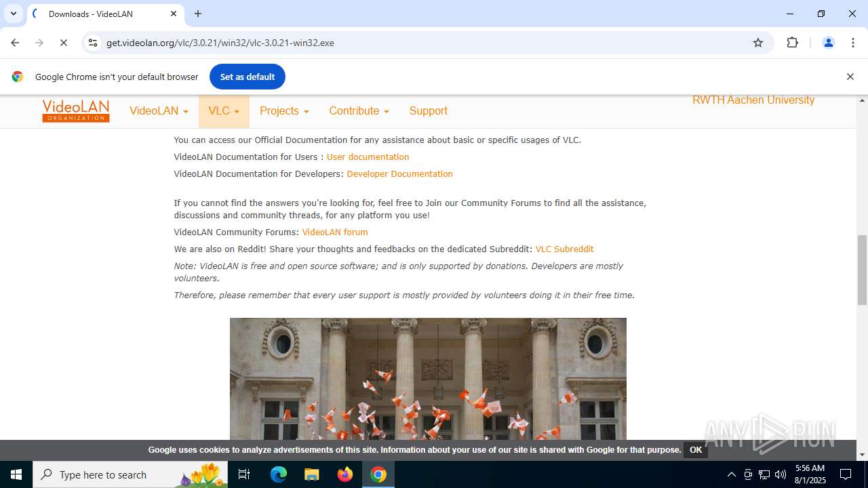Click Set as default button

[x=248, y=77]
